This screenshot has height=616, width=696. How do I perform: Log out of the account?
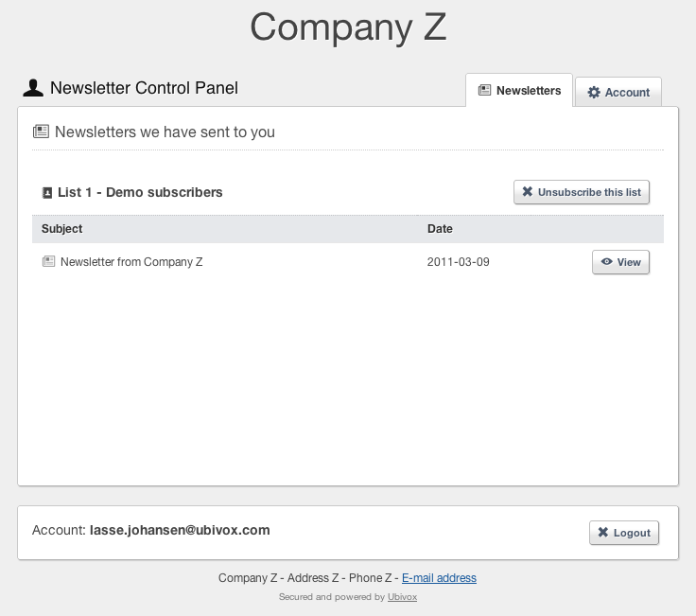[623, 533]
